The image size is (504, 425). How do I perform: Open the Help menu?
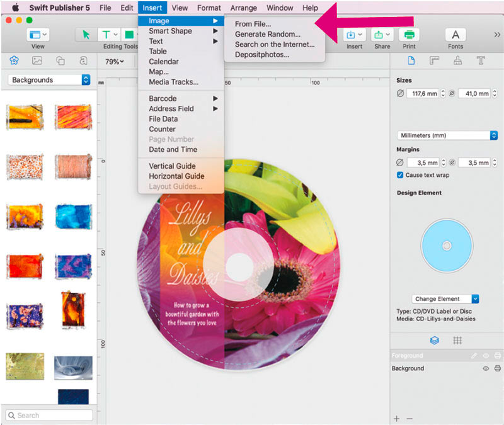click(x=310, y=8)
